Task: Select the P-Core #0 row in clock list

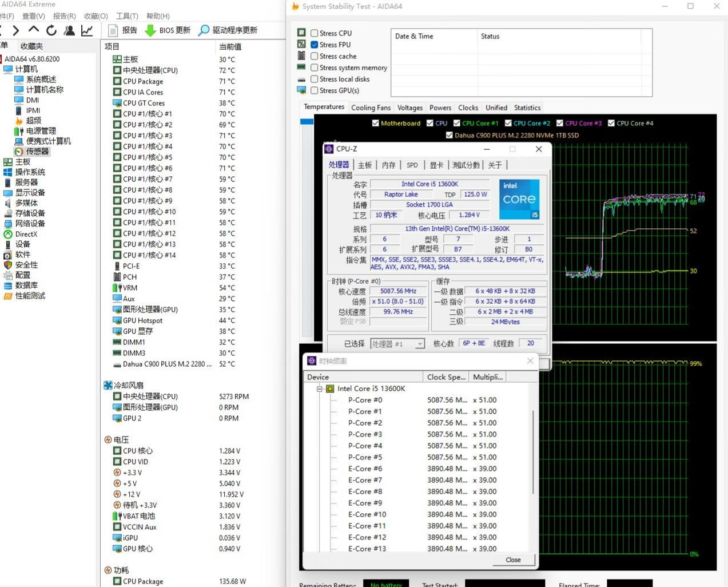Action: (421, 400)
